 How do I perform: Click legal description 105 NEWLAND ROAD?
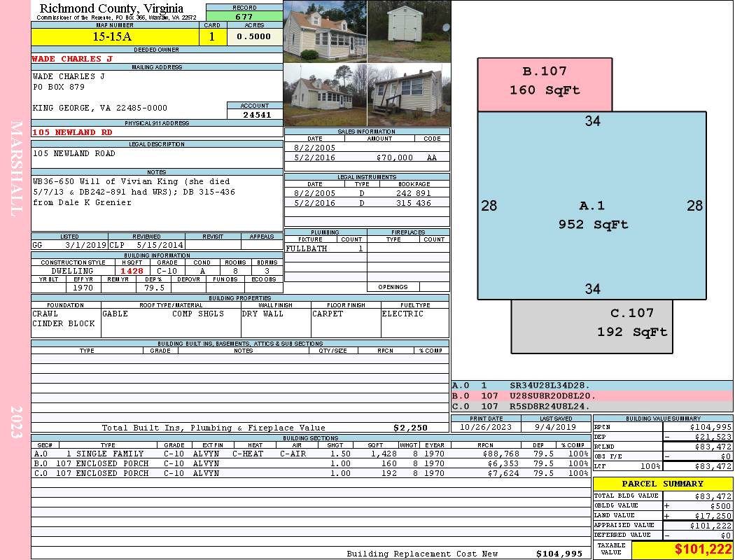point(74,153)
